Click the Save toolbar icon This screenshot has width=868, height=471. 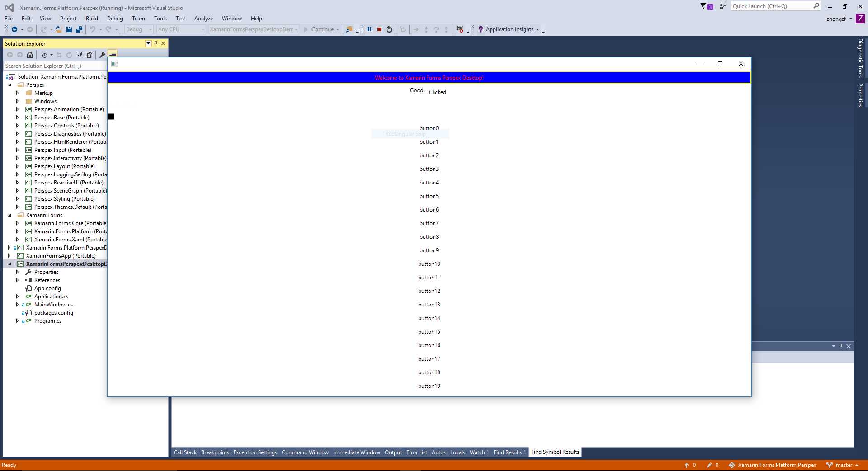click(69, 29)
